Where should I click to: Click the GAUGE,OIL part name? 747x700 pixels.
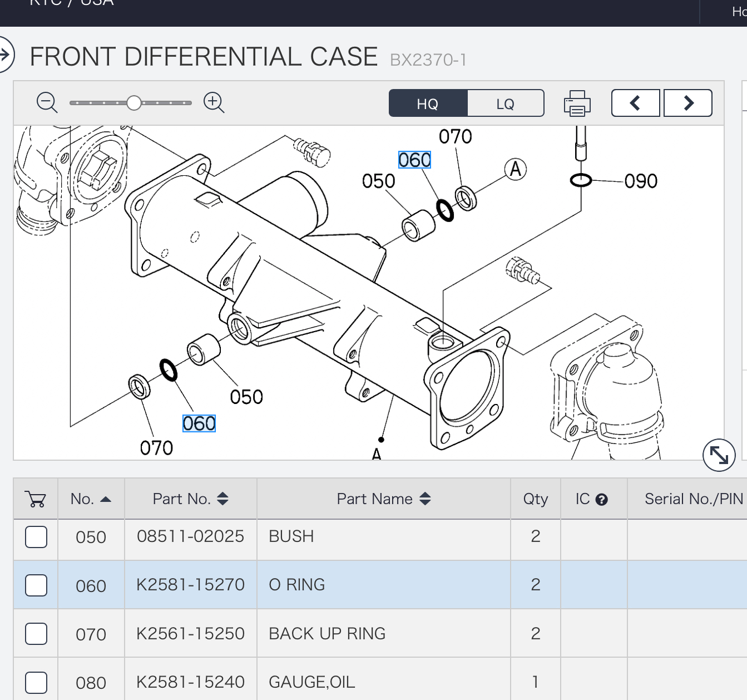point(312,682)
